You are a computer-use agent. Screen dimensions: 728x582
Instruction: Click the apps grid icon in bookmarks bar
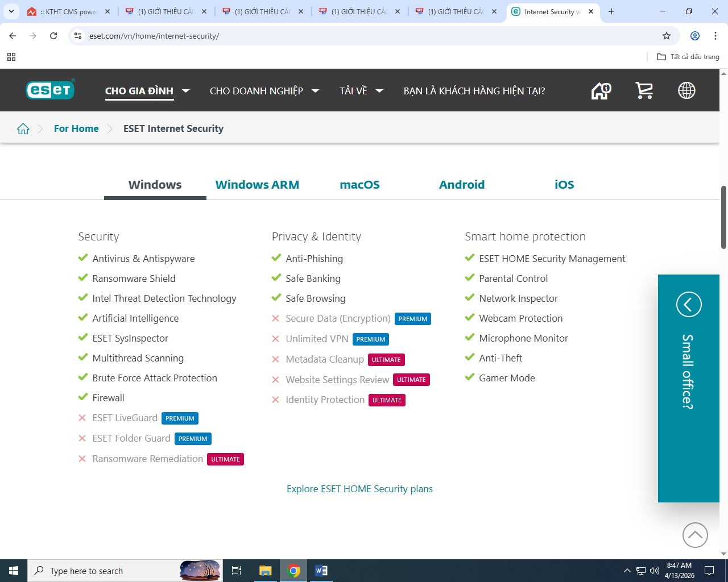pyautogui.click(x=11, y=57)
